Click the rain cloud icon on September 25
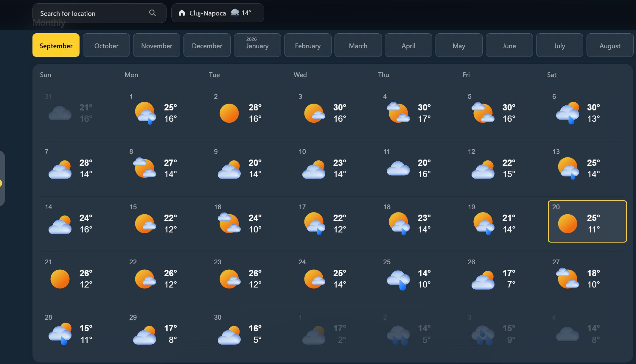This screenshot has height=364, width=636. [x=398, y=279]
